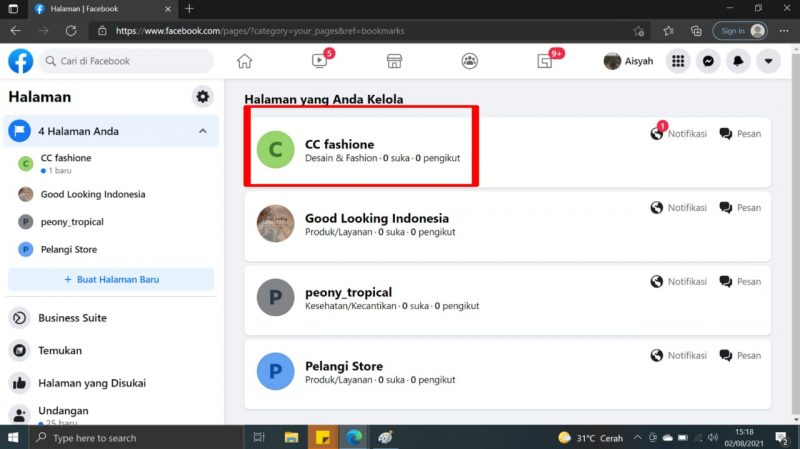Open the Pelangi Store page name
800x449 pixels.
click(x=344, y=366)
